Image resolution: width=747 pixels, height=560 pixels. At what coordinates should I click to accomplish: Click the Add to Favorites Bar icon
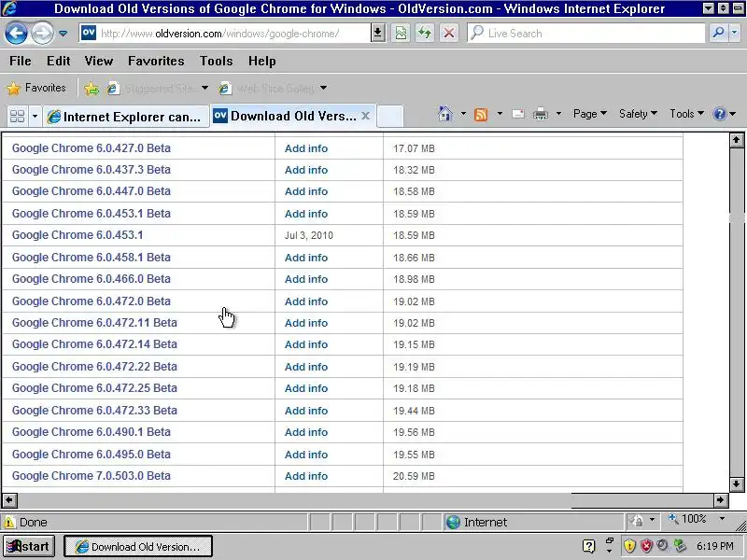92,88
